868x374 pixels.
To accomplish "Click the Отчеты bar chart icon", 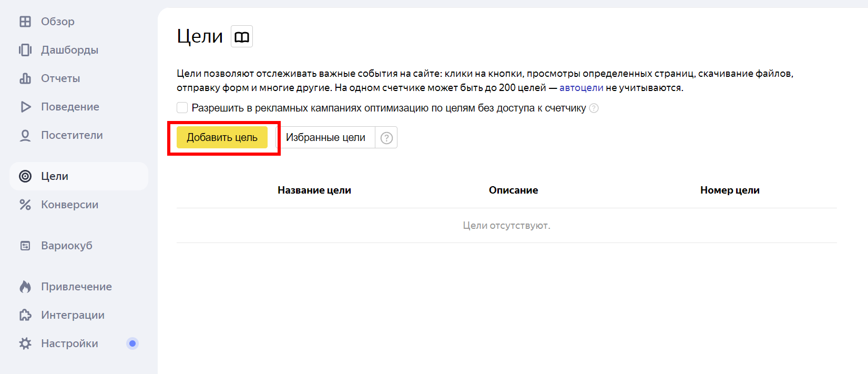I will click(x=25, y=78).
